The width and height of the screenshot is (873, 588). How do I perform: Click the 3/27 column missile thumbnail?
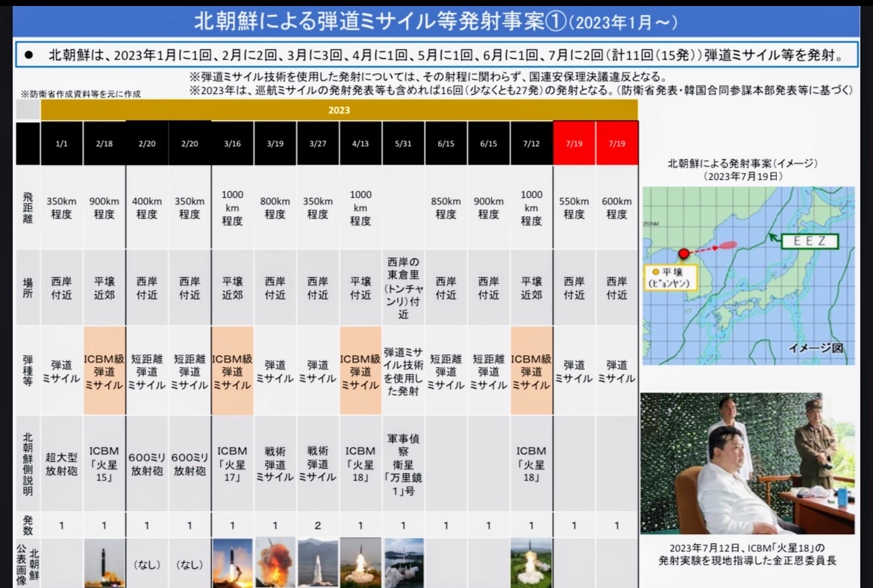(x=318, y=563)
